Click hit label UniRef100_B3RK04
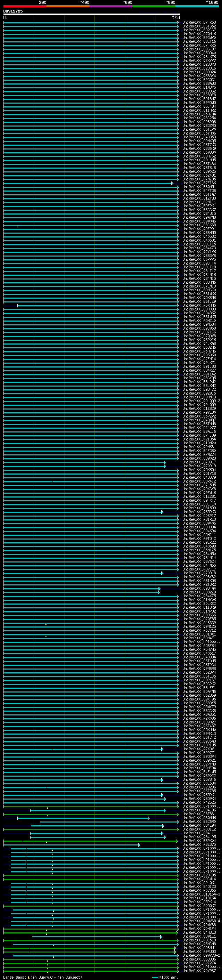The image size is (222, 980). pyautogui.click(x=199, y=841)
